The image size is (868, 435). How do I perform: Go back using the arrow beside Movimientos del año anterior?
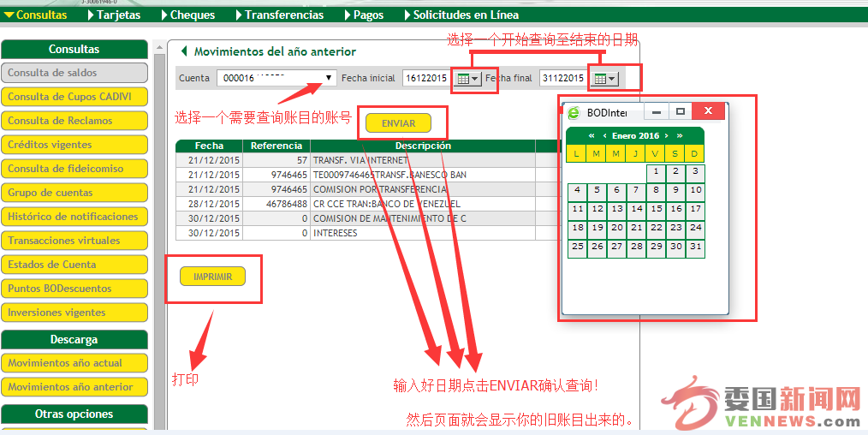pyautogui.click(x=184, y=51)
